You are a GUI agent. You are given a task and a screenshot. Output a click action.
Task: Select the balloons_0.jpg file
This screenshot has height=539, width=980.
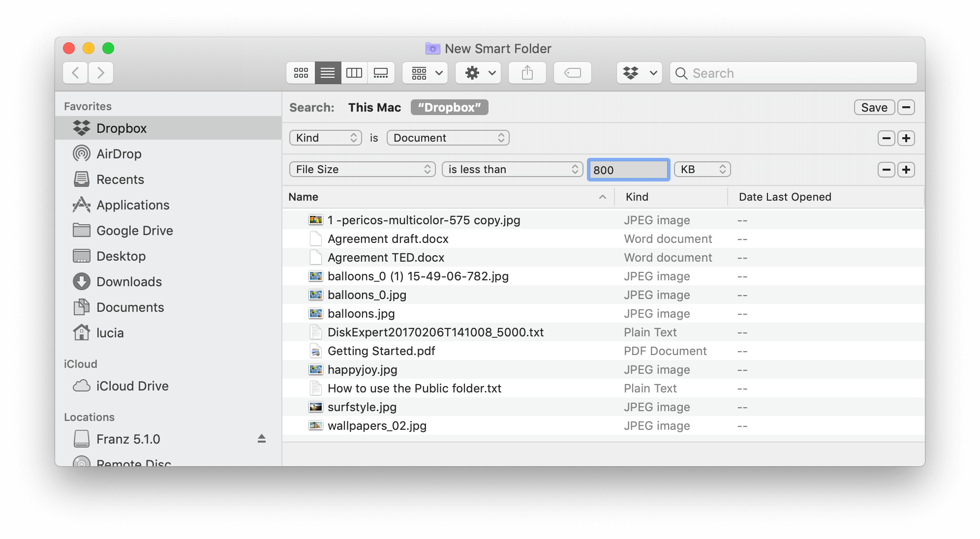(604, 295)
